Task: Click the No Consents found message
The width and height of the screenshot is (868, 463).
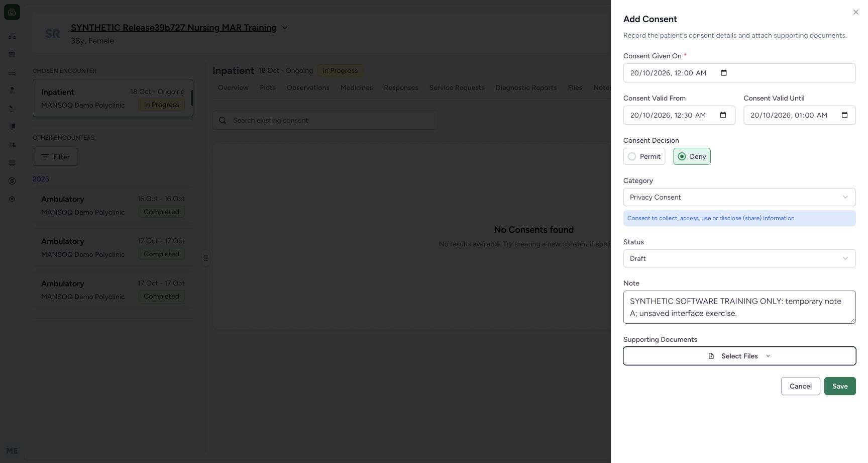Action: click(x=534, y=230)
